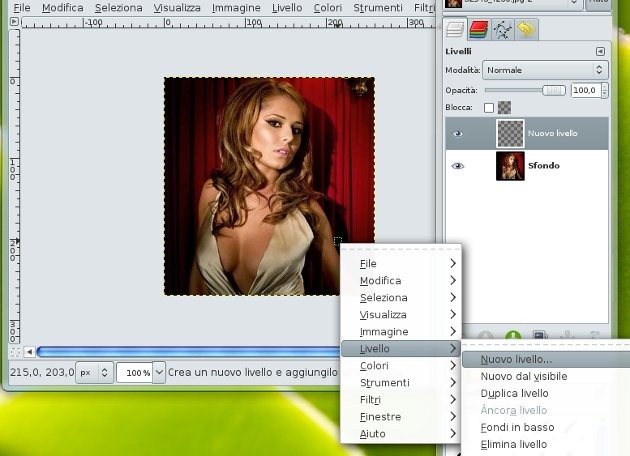Screen dimensions: 630x456
Task: Choose Duplica livello
Action: (x=546, y=393)
